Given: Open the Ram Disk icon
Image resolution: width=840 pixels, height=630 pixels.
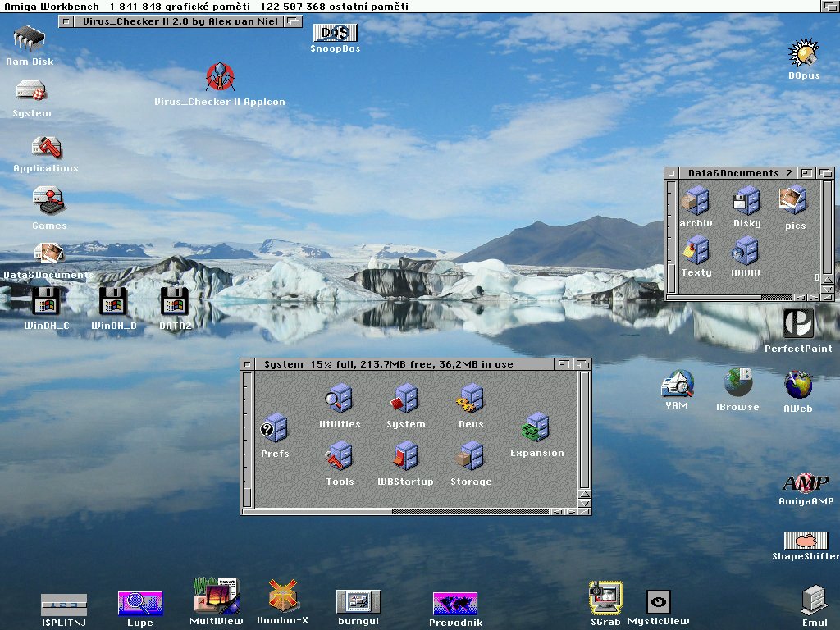Looking at the screenshot, I should [30, 39].
